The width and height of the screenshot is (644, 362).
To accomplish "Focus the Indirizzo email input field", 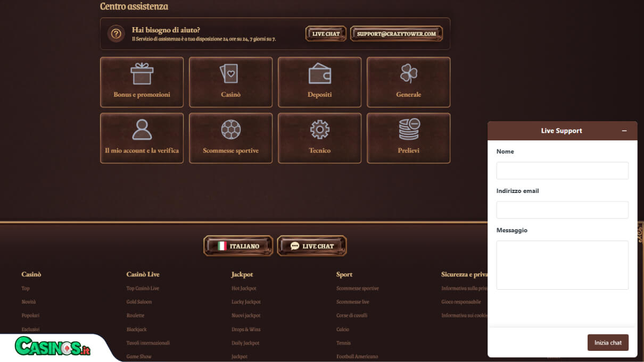I will [x=563, y=210].
